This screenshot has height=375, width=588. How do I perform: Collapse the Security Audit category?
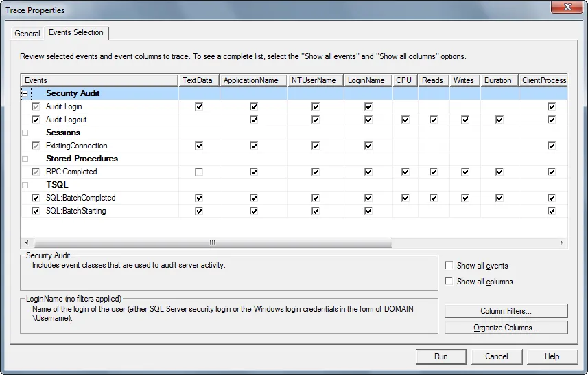click(25, 93)
